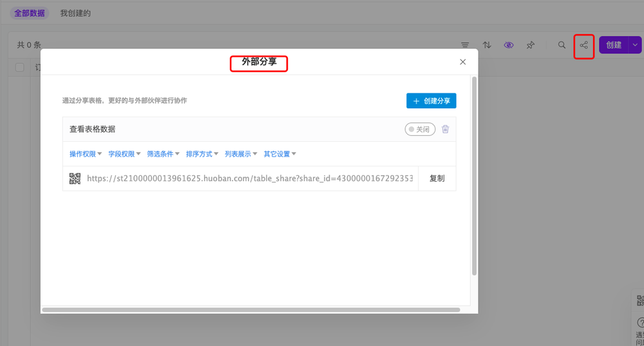
Task: Close the 外部分享 dialog
Action: point(462,62)
